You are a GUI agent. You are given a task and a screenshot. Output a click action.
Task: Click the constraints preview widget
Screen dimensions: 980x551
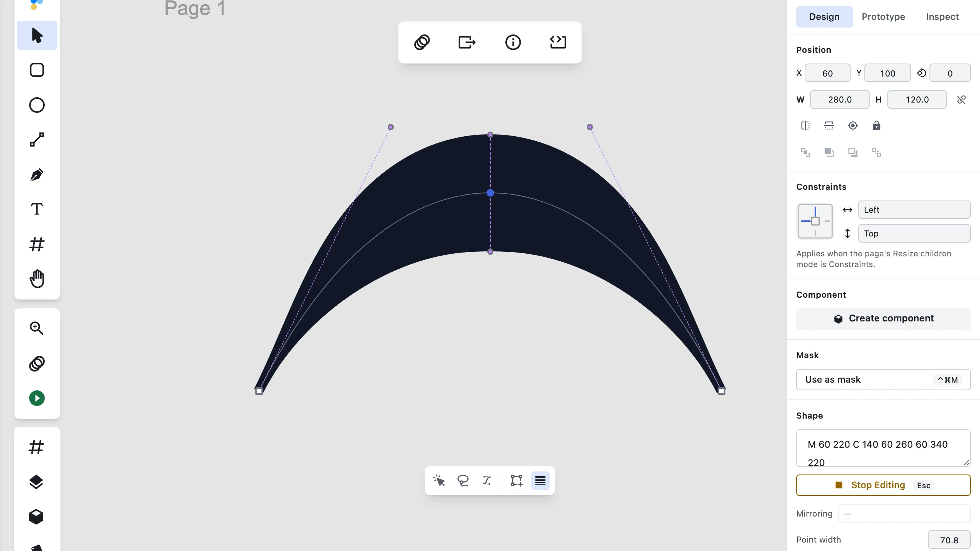[815, 221]
